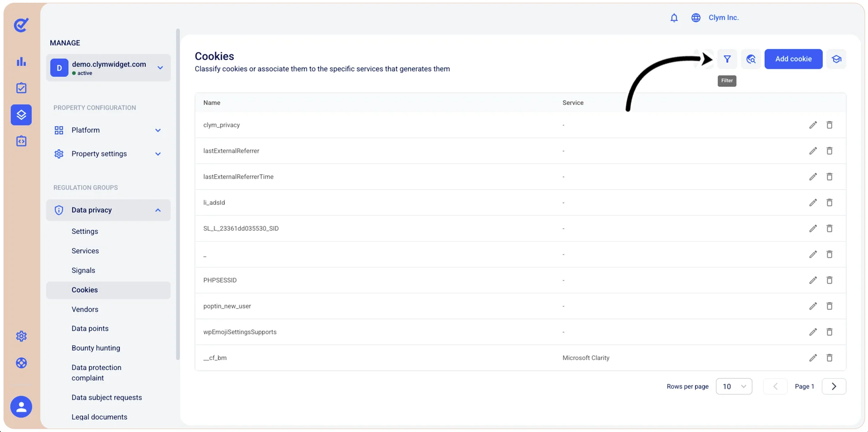The width and height of the screenshot is (868, 432).
Task: Click the notification bell icon
Action: (x=674, y=18)
